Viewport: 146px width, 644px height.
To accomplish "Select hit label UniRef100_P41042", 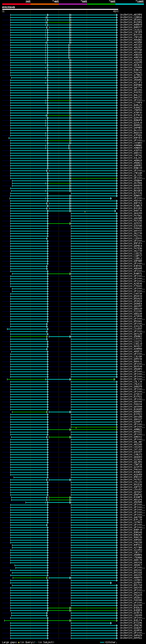I will [131, 72].
